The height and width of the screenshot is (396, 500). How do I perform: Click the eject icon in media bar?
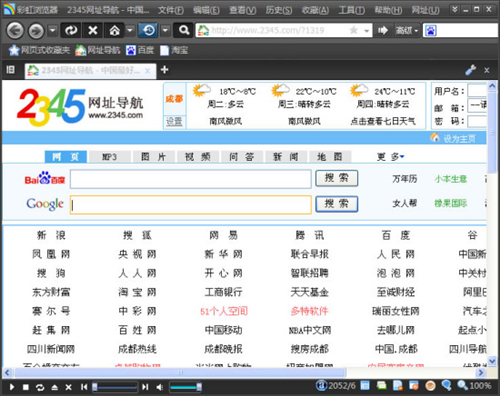point(55,387)
